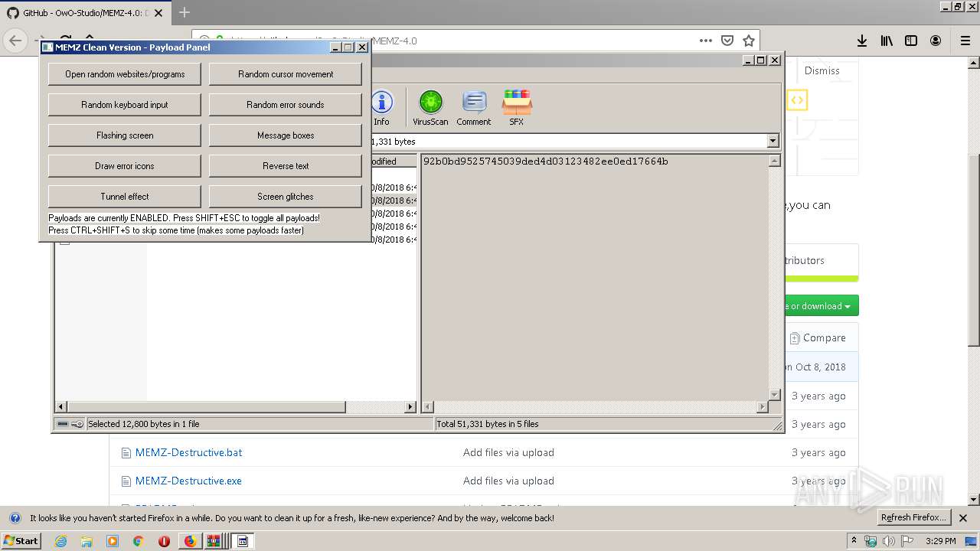Click the WinRAR status bar drive icon

click(x=62, y=424)
